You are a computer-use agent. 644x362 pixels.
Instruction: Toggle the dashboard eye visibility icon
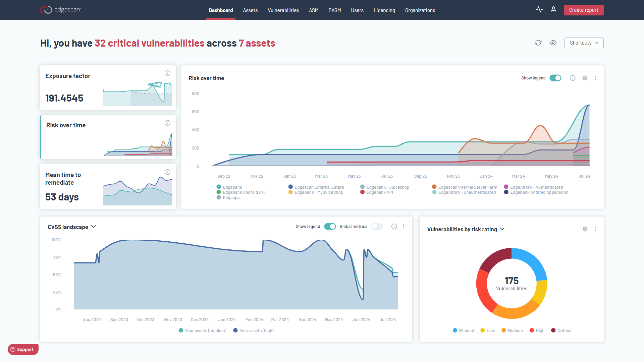pos(553,43)
